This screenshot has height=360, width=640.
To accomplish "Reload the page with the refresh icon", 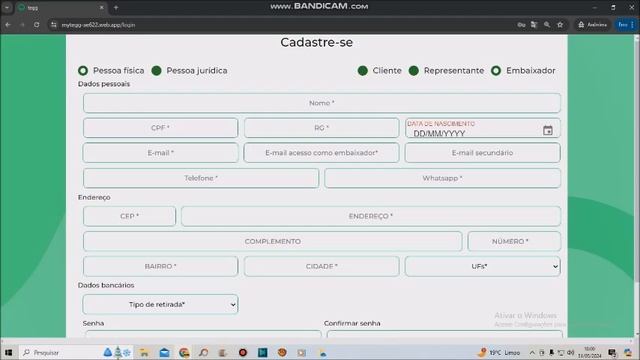I will 37,25.
